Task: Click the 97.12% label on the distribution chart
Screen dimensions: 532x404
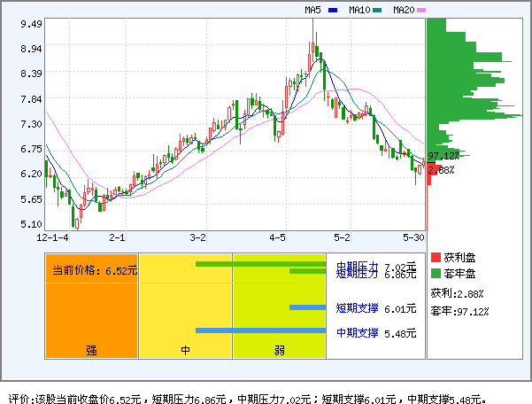Action: [441, 156]
